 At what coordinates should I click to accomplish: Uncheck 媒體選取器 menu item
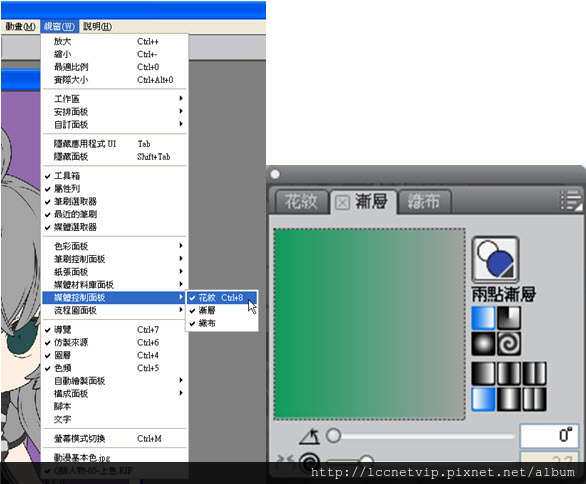point(114,227)
